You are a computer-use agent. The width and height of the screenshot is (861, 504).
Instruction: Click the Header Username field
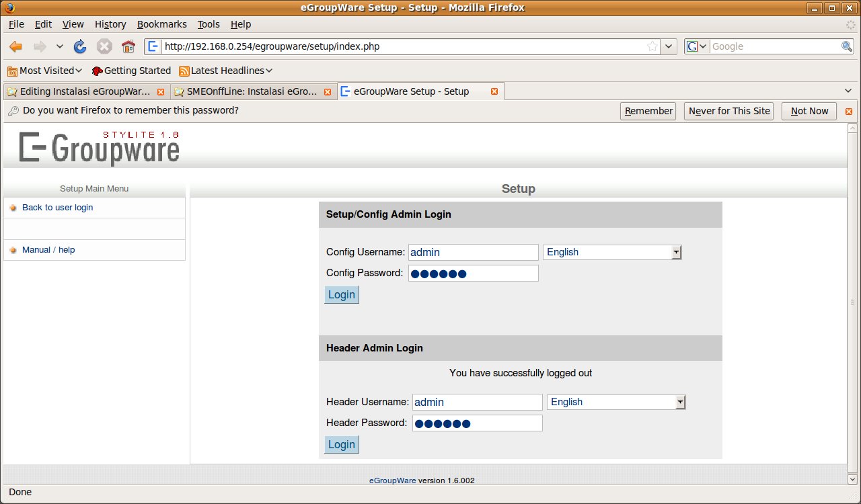pyautogui.click(x=477, y=402)
